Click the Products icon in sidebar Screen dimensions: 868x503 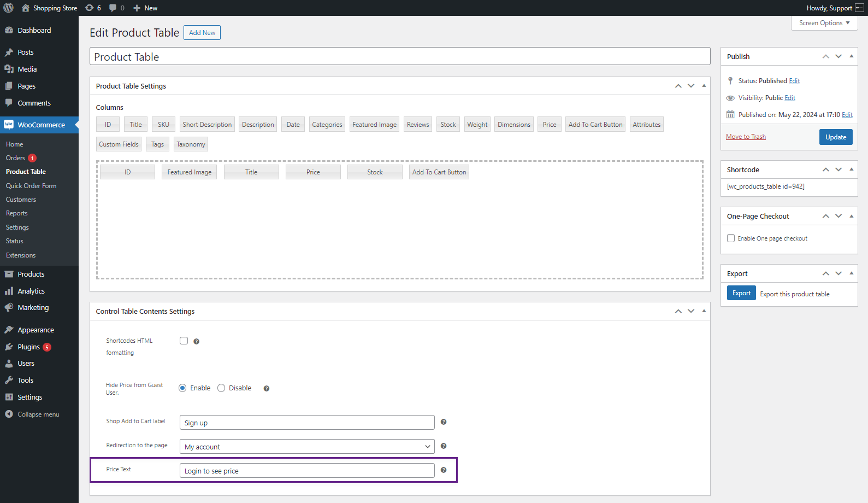[x=9, y=274]
